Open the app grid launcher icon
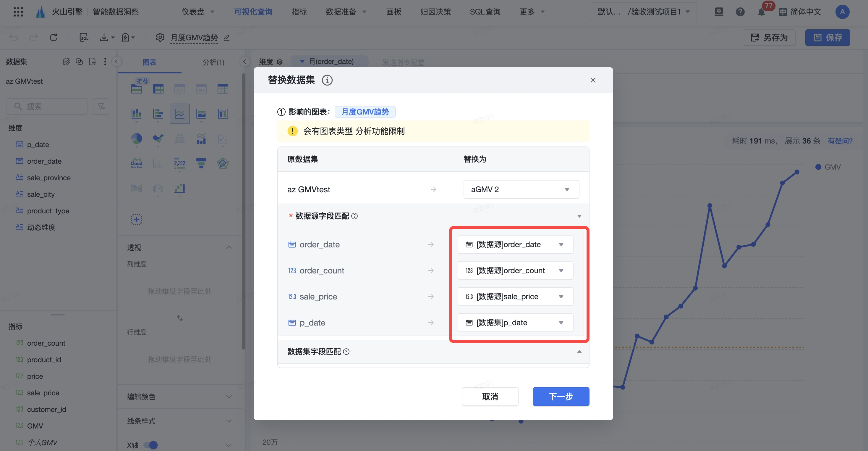 tap(18, 12)
